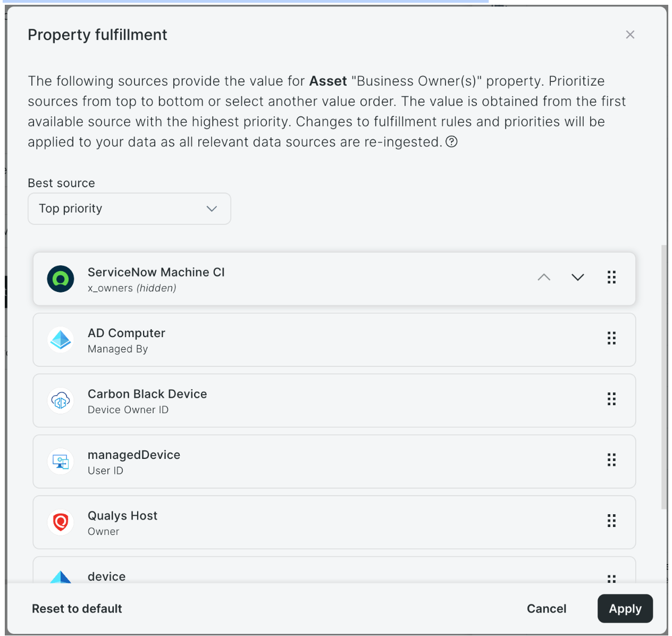Move ServiceNow Machine CI up with chevron
Image resolution: width=672 pixels, height=636 pixels.
point(544,277)
